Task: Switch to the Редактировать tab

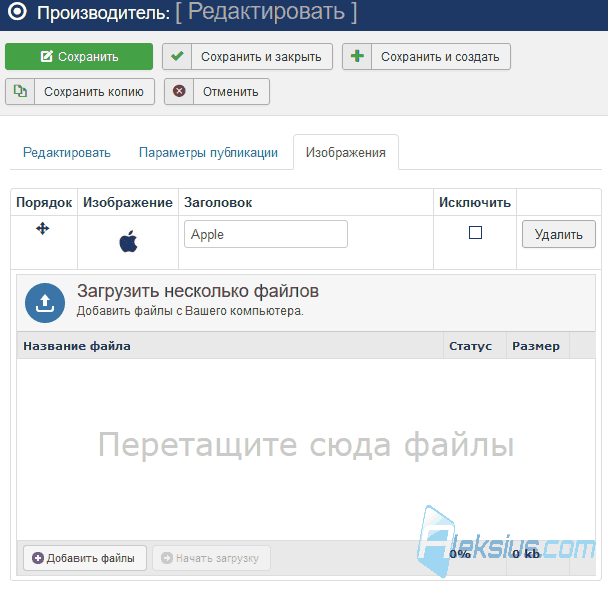Action: (67, 152)
